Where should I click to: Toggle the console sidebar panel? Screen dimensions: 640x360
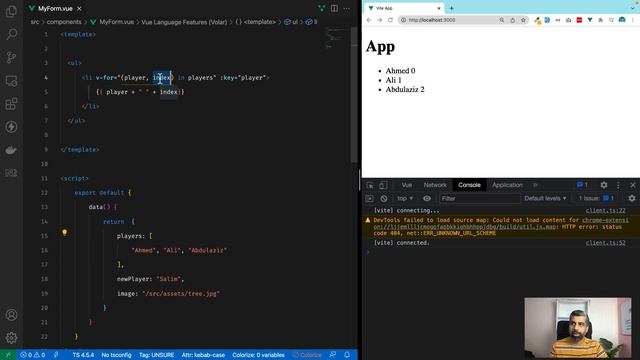[x=370, y=198]
